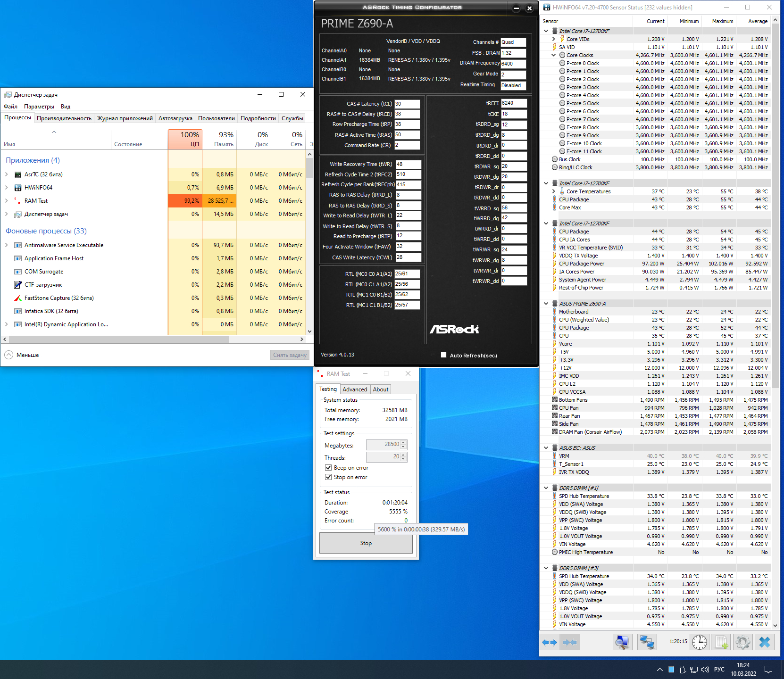Expand the RAM Test process row
This screenshot has height=679, width=784.
point(7,201)
